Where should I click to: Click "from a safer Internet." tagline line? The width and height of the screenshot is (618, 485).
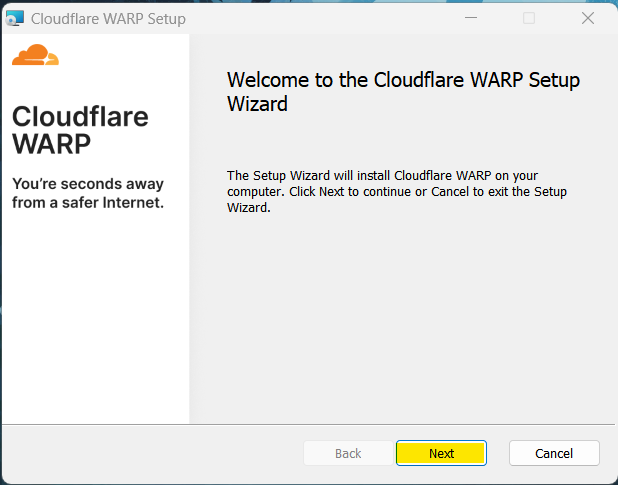[x=88, y=203]
